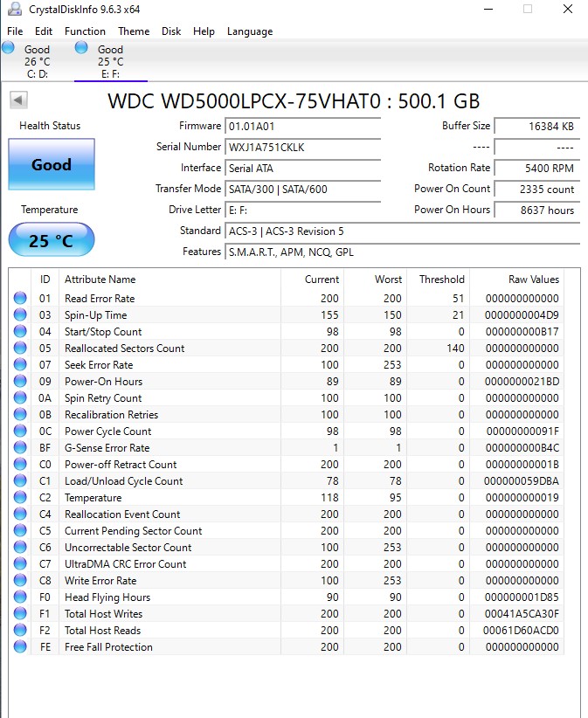Open the Disk menu
Screen dimensions: 588x718
[171, 31]
